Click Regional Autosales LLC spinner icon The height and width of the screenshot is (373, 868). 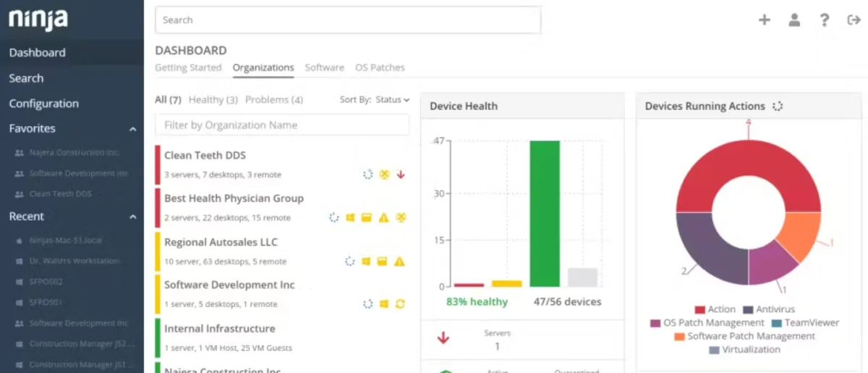coord(350,261)
